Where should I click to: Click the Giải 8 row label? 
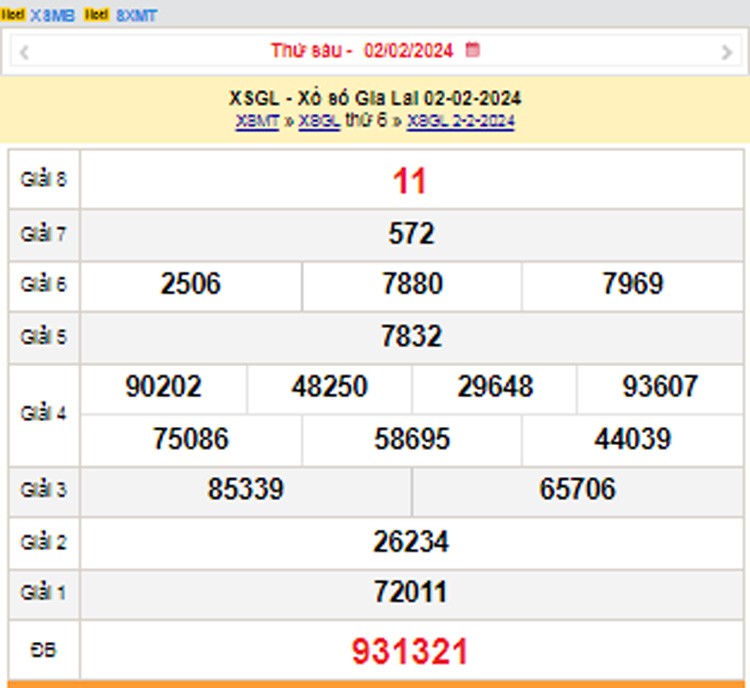[x=43, y=179]
